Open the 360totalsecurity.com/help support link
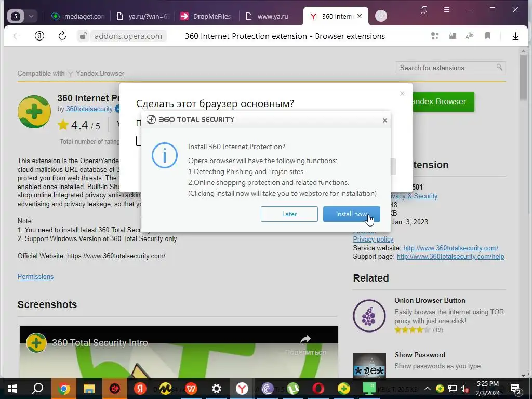The width and height of the screenshot is (532, 399). coord(450,257)
